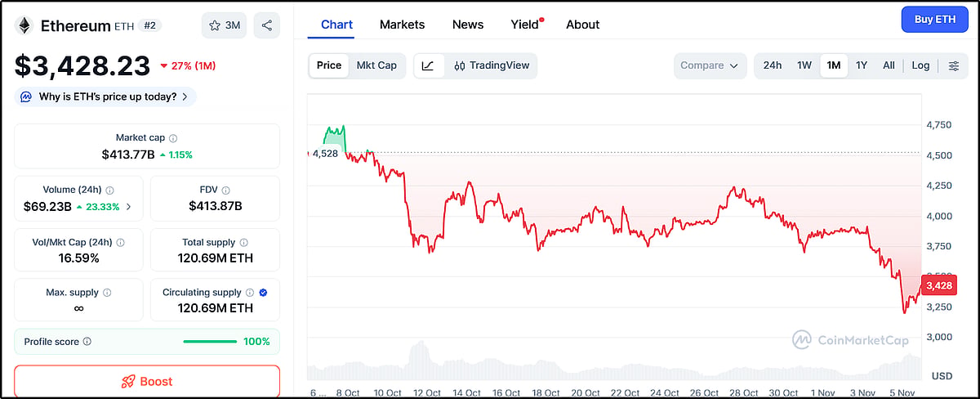This screenshot has width=980, height=399.
Task: Click the $413.77B market cap value
Action: coord(127,155)
